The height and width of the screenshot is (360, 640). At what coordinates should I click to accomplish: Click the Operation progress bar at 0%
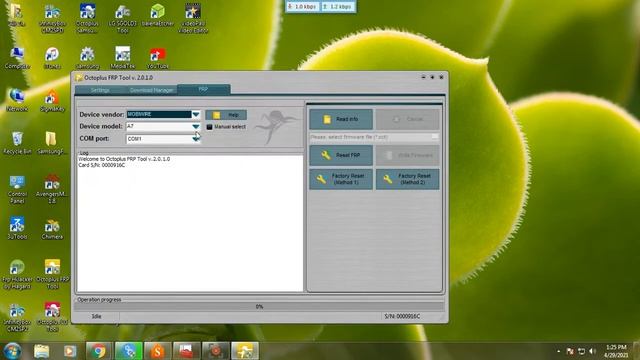click(x=259, y=307)
